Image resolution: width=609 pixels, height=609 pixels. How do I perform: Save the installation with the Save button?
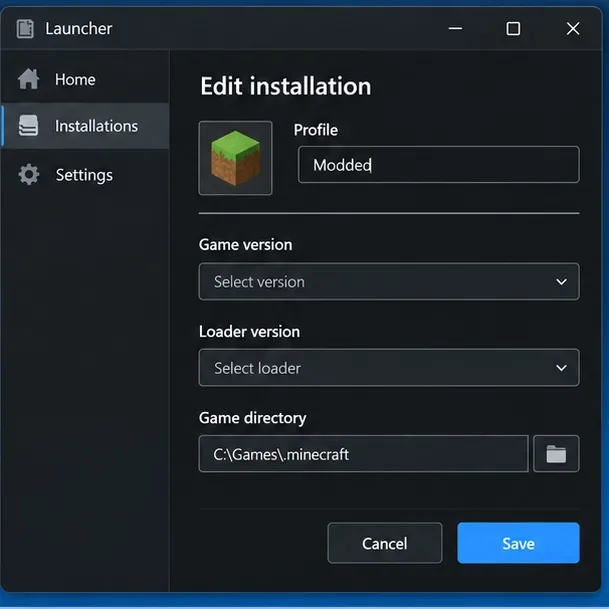tap(518, 543)
